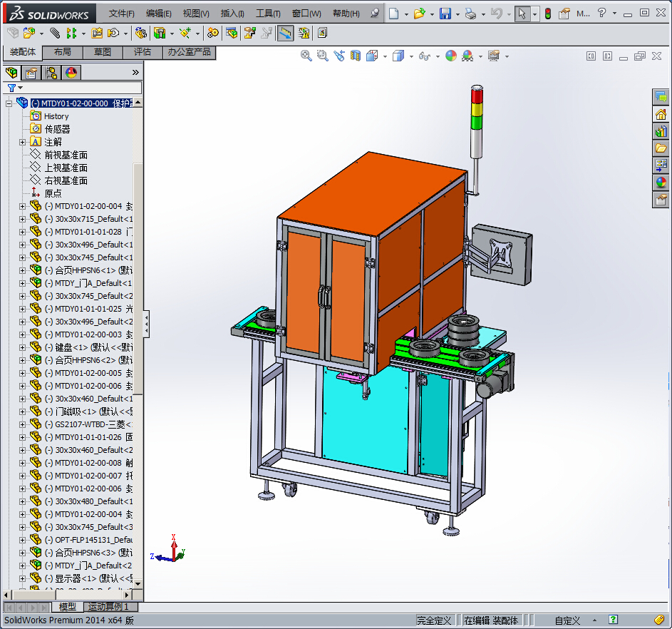The width and height of the screenshot is (672, 629).
Task: Expand the hidden panel tabs chevron
Action: [135, 73]
